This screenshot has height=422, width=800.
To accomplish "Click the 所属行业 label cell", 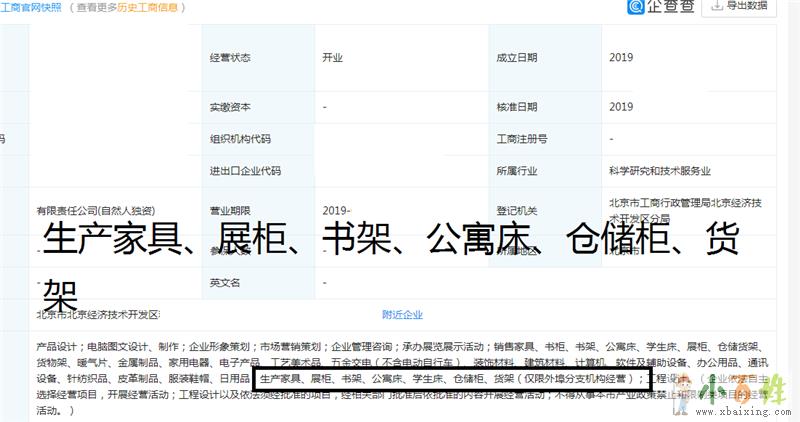I will [x=516, y=171].
